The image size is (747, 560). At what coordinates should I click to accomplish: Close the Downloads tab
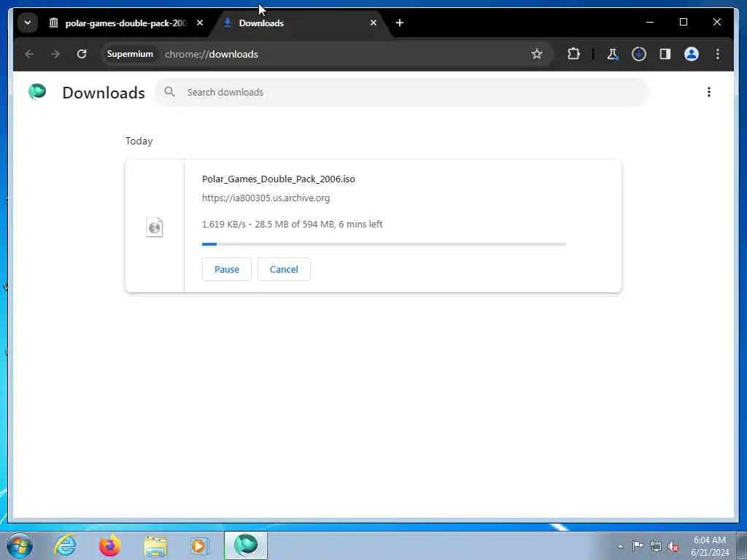(373, 23)
